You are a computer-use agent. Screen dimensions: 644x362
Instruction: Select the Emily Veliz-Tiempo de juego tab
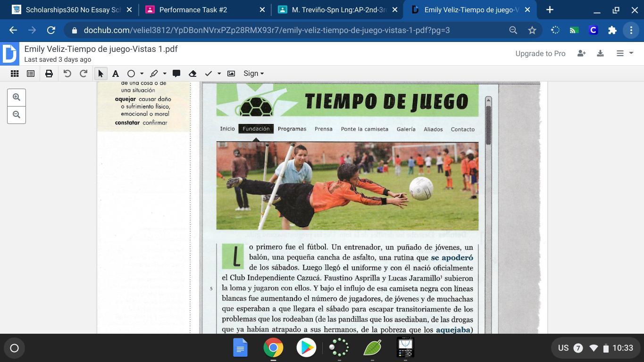[x=470, y=10]
